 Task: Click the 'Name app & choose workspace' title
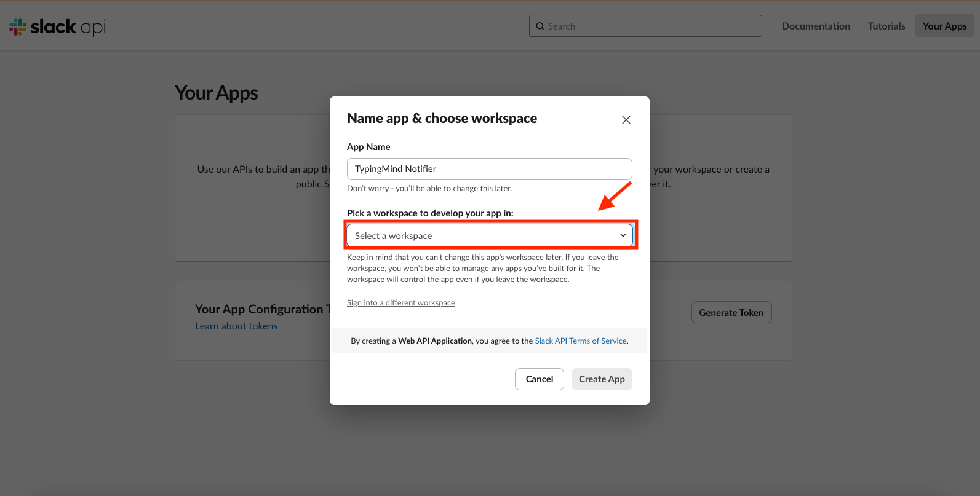tap(442, 118)
